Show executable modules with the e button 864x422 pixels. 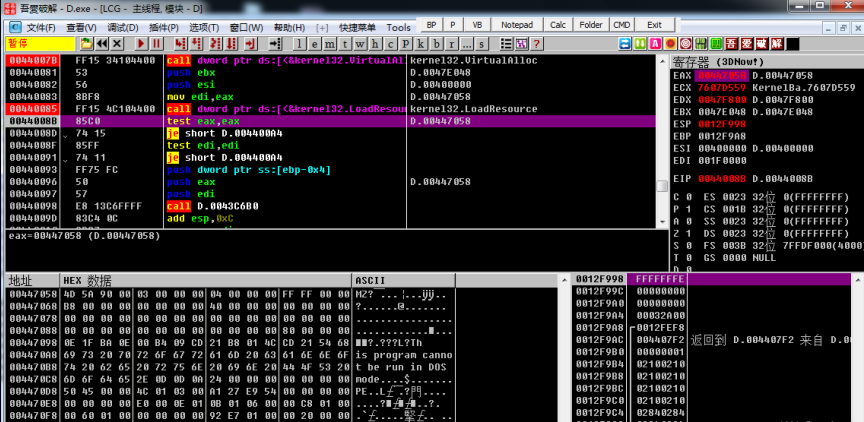315,44
